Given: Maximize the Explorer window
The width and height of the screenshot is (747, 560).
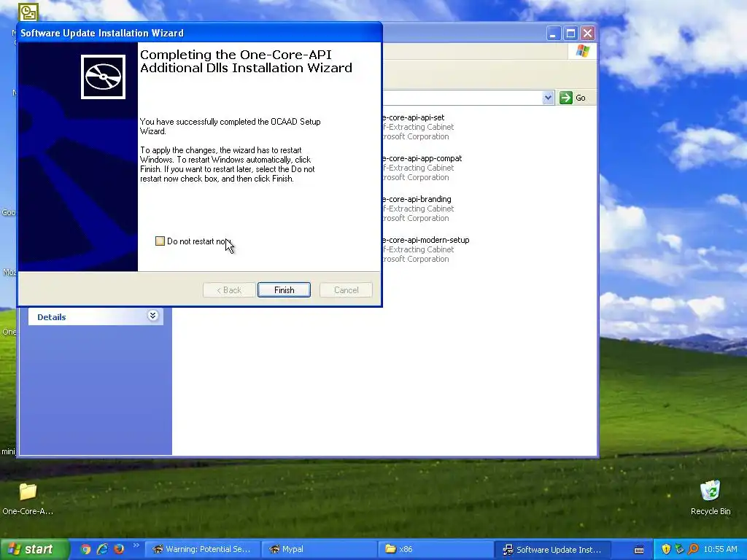Looking at the screenshot, I should [570, 33].
